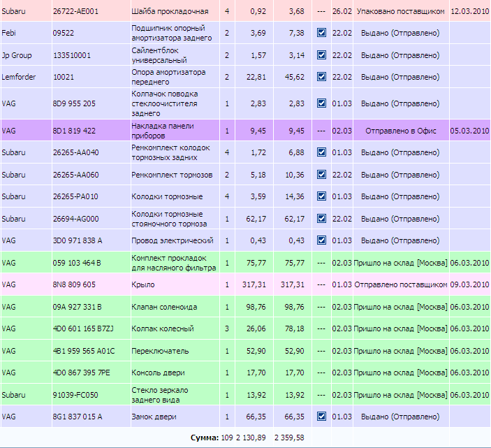Click part number 059 103 464 B

77,263
